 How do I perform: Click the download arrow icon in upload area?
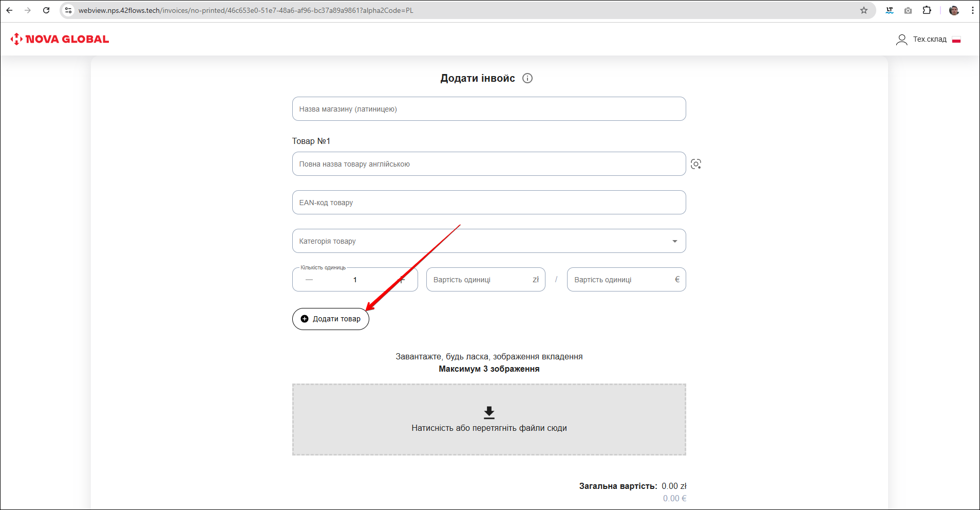[489, 412]
